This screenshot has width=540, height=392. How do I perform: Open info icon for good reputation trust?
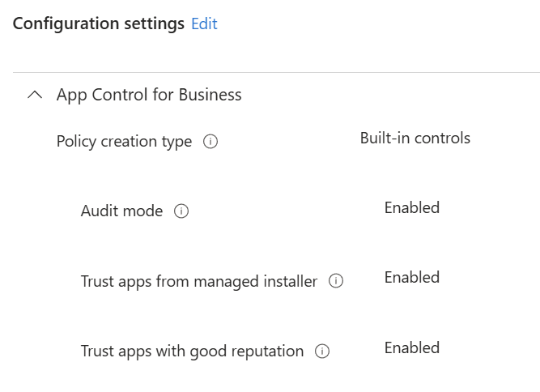coord(322,352)
